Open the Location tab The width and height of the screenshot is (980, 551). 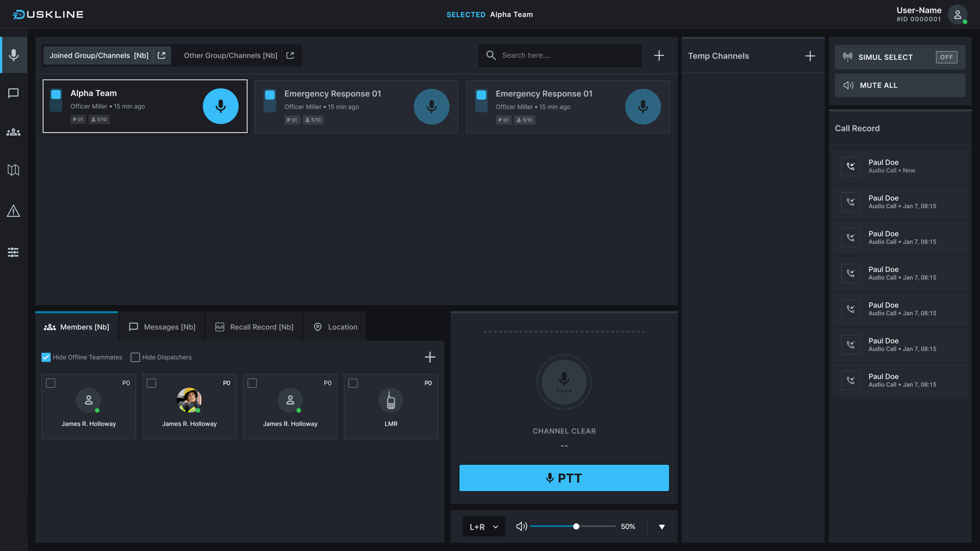[x=335, y=327]
